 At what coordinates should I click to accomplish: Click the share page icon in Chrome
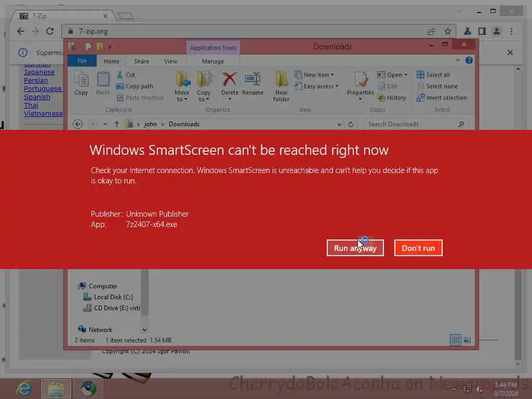pos(431,31)
